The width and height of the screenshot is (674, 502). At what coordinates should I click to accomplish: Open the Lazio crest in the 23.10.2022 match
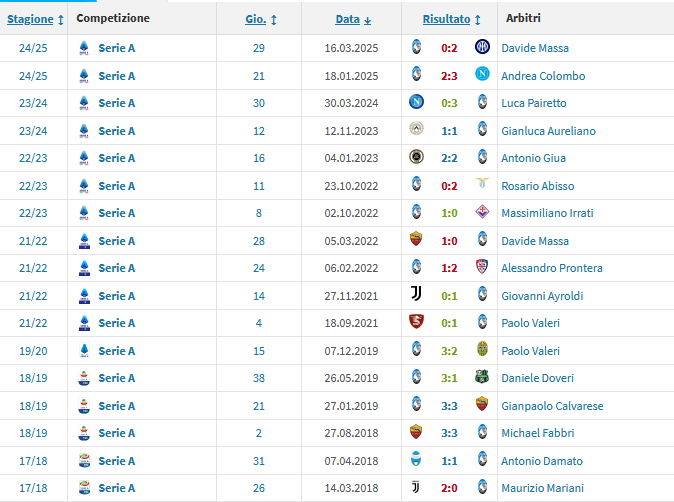pos(482,185)
